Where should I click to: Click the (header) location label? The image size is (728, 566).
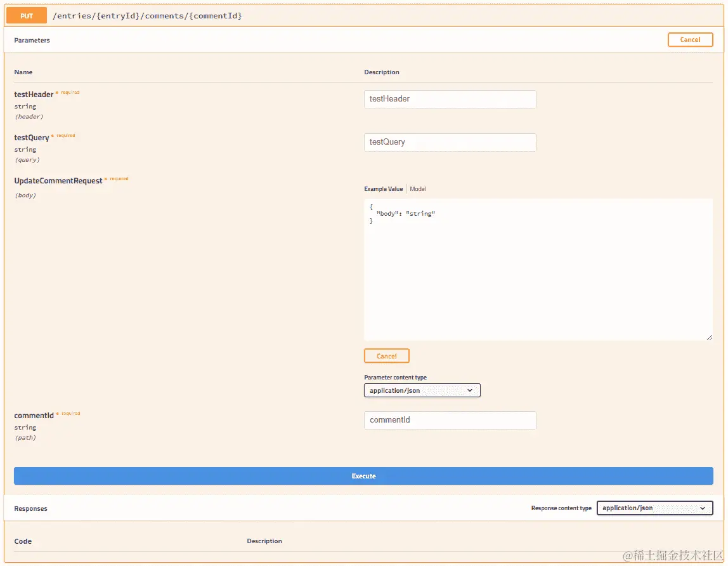click(x=29, y=117)
